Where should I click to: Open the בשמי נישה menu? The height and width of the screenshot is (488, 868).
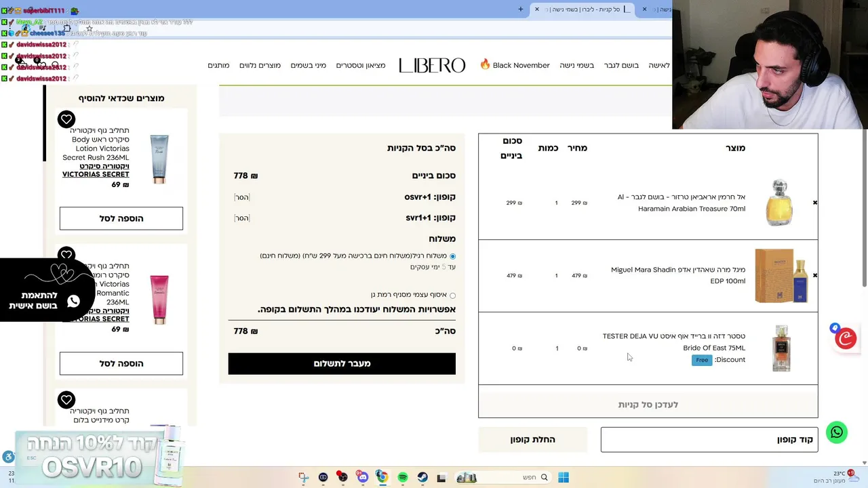click(576, 65)
